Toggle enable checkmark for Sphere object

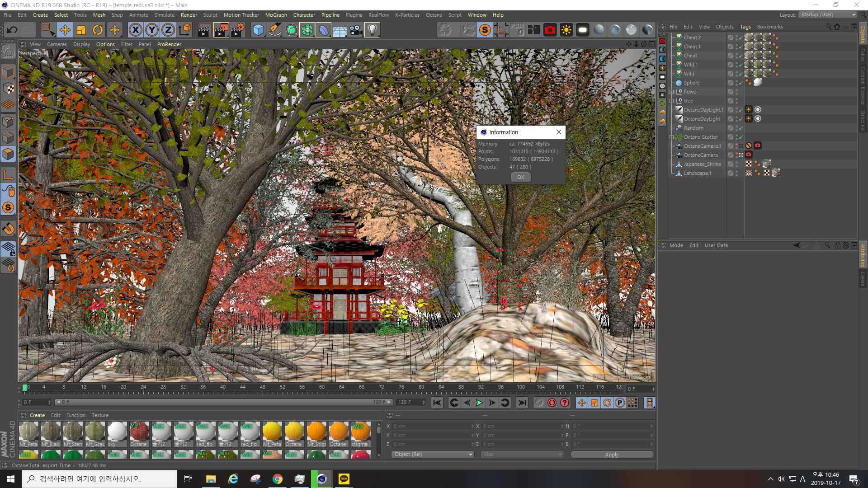coord(741,83)
